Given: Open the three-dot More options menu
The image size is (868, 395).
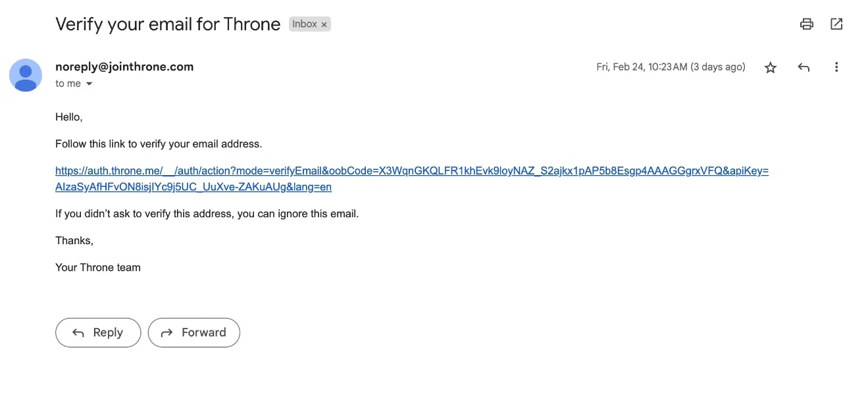Looking at the screenshot, I should point(836,67).
